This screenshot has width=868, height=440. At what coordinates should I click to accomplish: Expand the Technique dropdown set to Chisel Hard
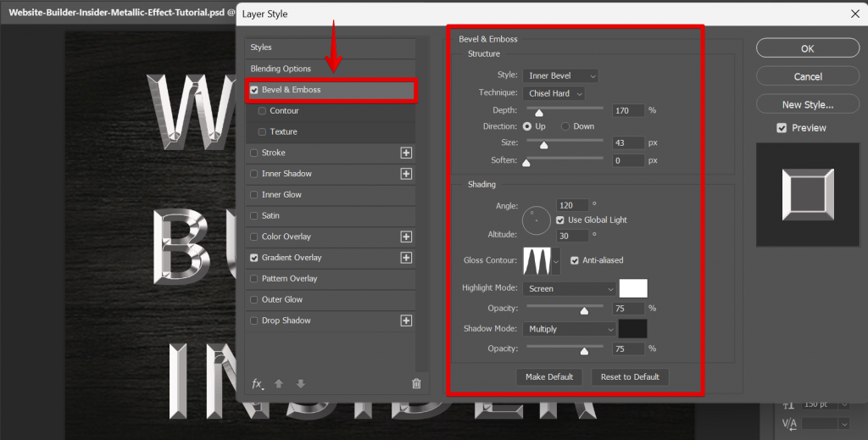point(554,93)
